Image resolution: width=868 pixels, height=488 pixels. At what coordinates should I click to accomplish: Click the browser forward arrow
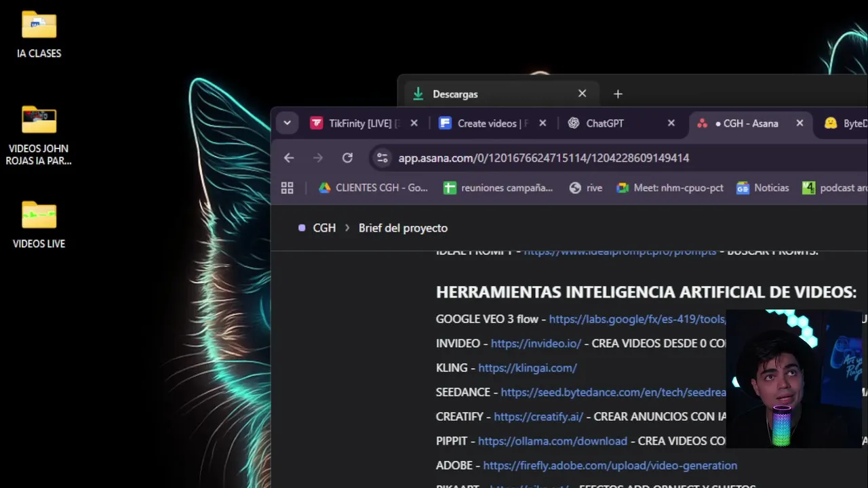tap(318, 158)
